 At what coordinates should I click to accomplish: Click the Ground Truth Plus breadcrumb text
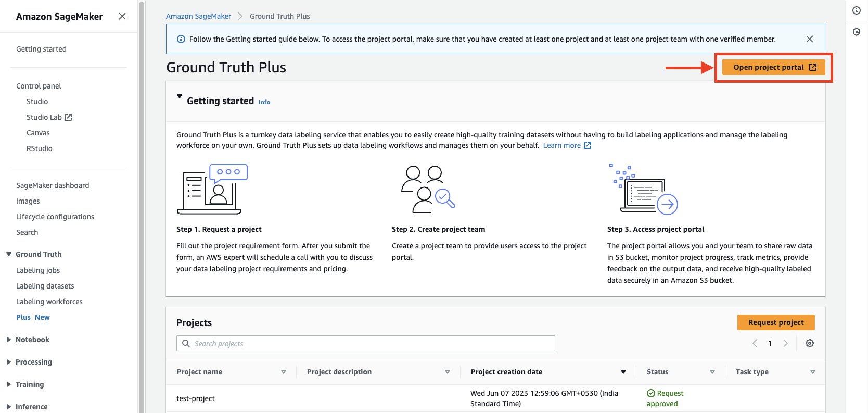point(280,16)
